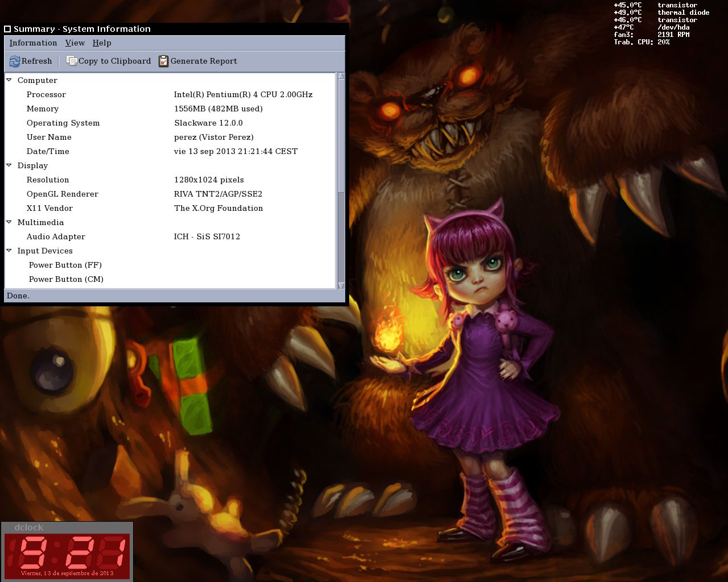
Task: Click the value 'Slackware 12.0.0'
Action: [208, 123]
